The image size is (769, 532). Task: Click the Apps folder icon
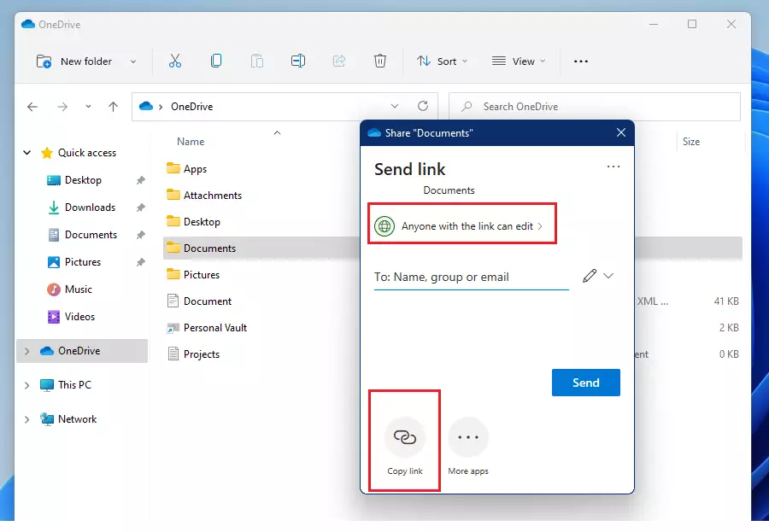pos(173,168)
